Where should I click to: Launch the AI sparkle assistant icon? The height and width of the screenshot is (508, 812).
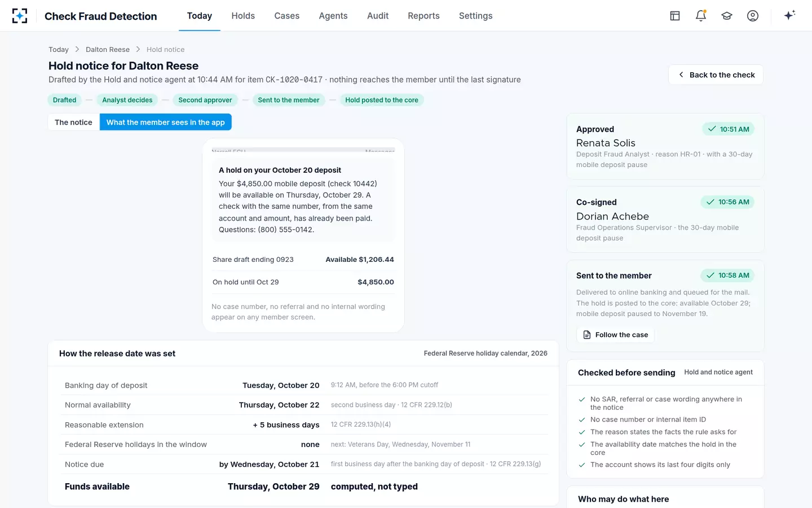coord(789,15)
